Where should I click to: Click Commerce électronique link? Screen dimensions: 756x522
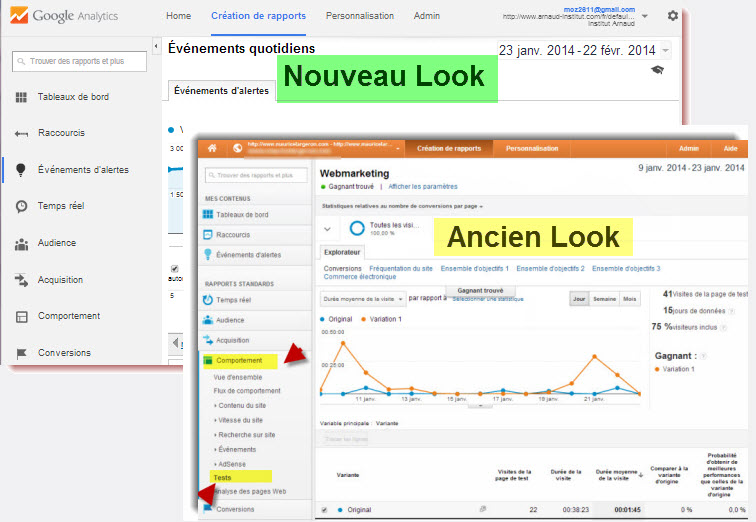pyautogui.click(x=360, y=277)
